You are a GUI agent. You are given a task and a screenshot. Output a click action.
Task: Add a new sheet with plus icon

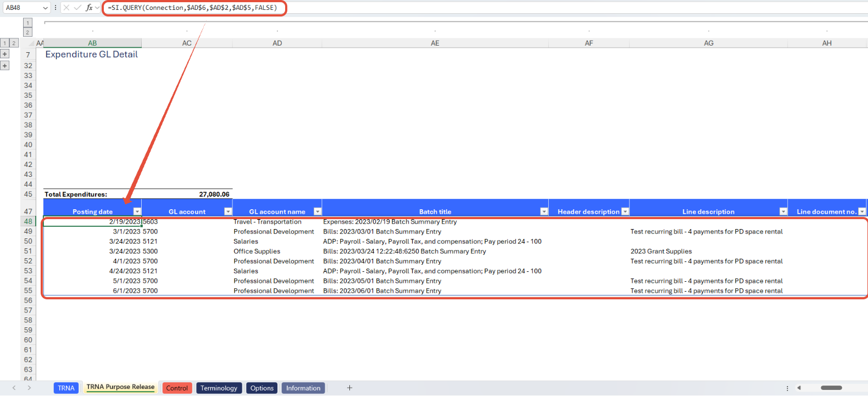point(349,388)
